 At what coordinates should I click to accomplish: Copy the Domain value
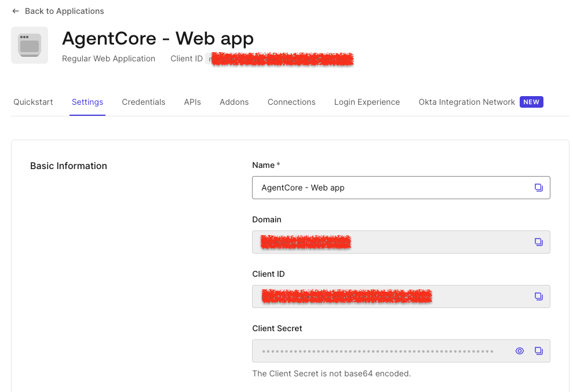click(x=539, y=242)
